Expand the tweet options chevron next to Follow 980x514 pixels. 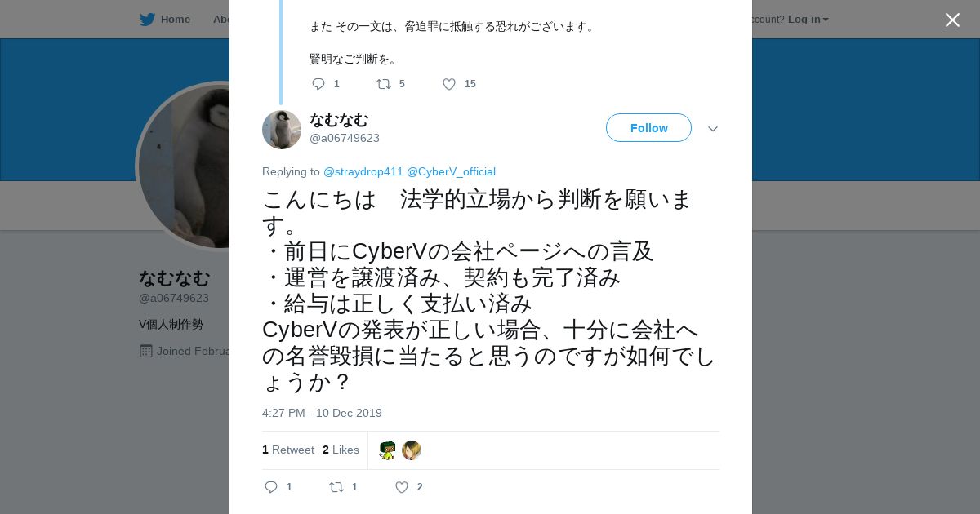713,129
